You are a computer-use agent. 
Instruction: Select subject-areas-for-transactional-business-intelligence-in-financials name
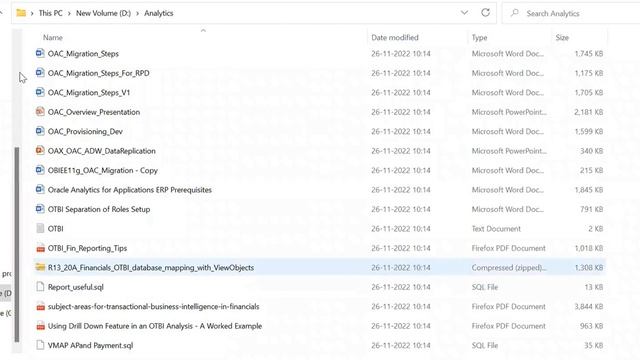click(x=153, y=307)
